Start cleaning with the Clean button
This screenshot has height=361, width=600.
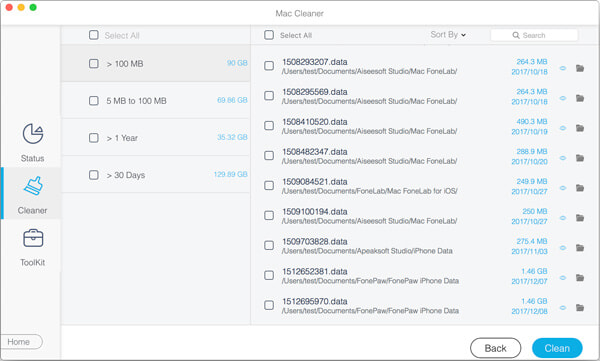click(557, 348)
